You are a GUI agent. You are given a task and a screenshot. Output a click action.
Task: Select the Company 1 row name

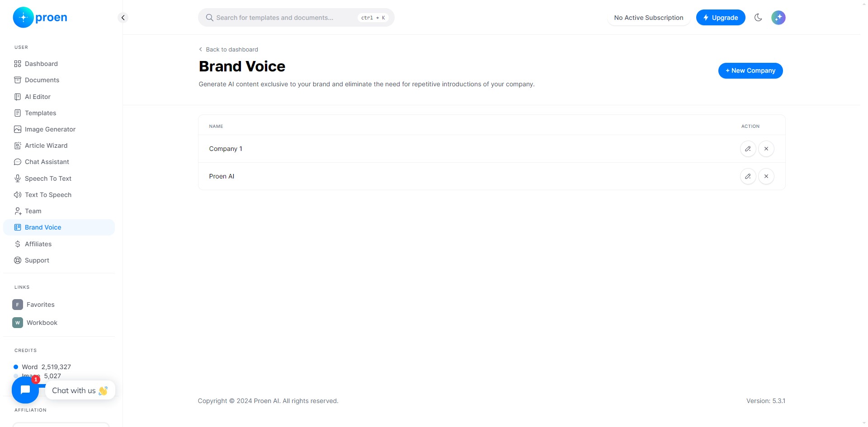pos(226,149)
